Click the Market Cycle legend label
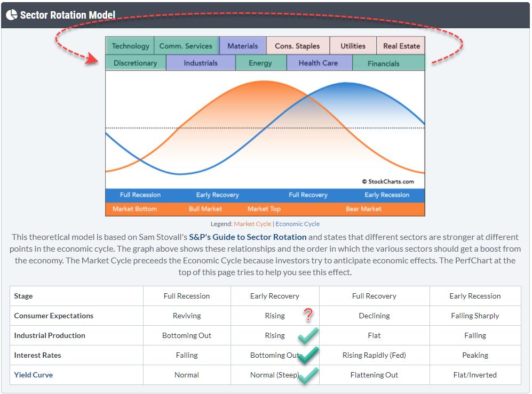Viewport: 532px width, 394px height. tap(252, 224)
